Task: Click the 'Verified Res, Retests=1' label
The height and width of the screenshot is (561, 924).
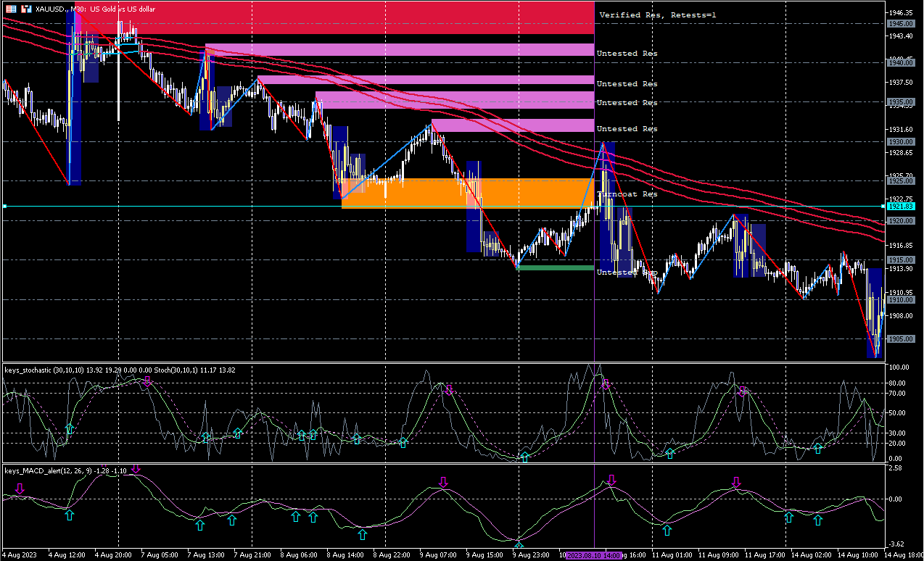Action: tap(657, 14)
